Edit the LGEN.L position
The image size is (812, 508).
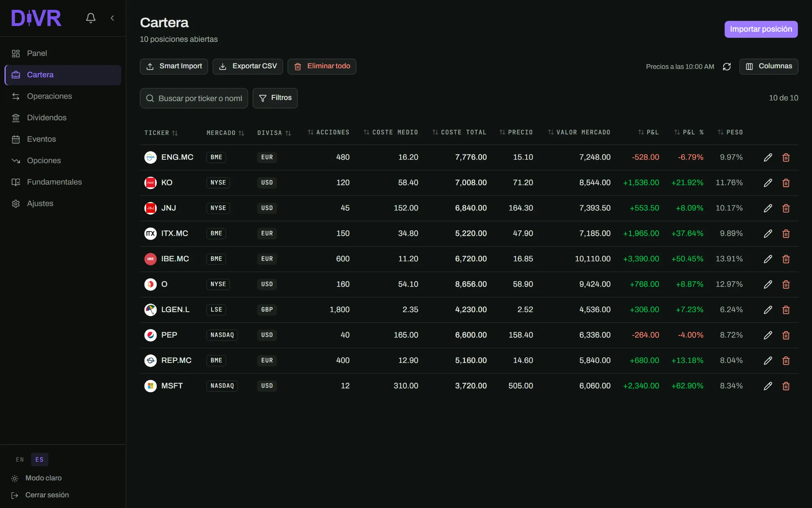click(768, 310)
